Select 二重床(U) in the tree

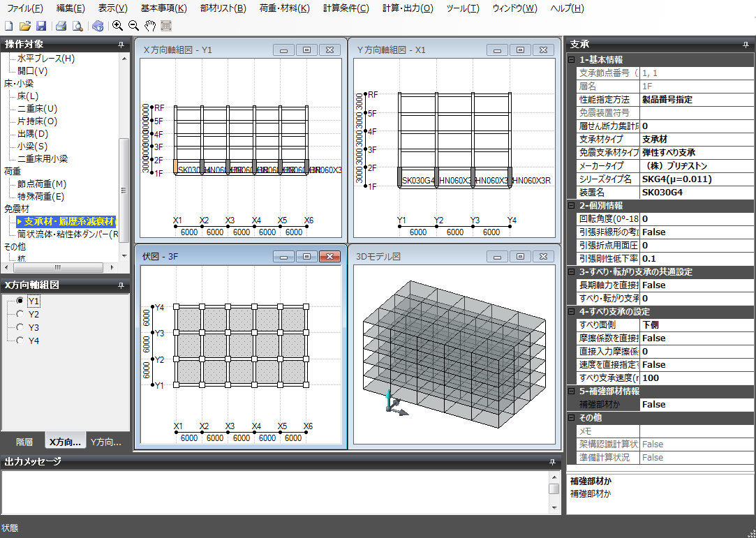pyautogui.click(x=38, y=108)
